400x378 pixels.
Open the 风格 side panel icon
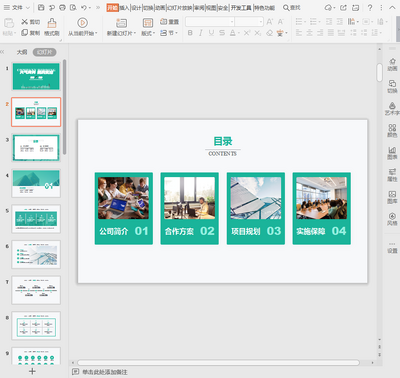tap(392, 219)
